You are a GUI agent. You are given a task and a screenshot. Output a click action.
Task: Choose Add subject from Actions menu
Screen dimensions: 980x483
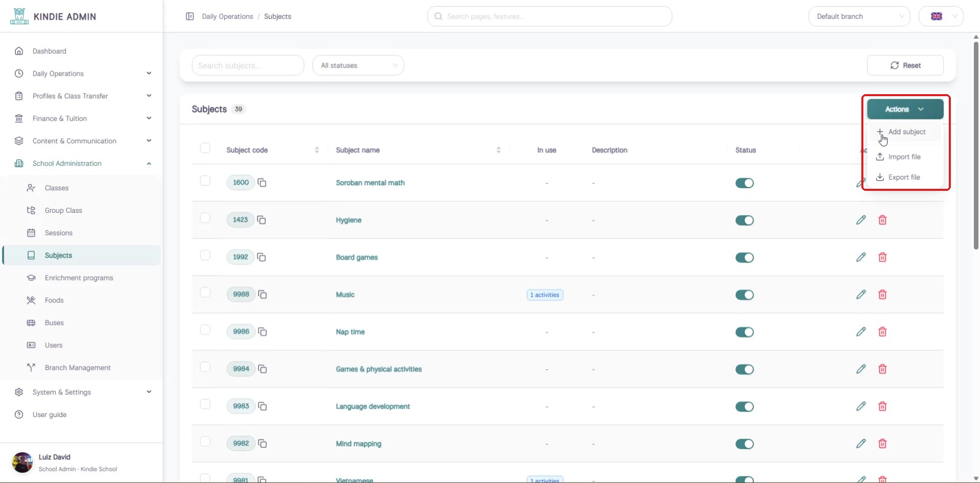pos(905,132)
